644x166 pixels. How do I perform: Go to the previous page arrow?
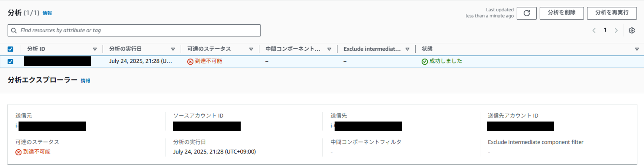594,30
